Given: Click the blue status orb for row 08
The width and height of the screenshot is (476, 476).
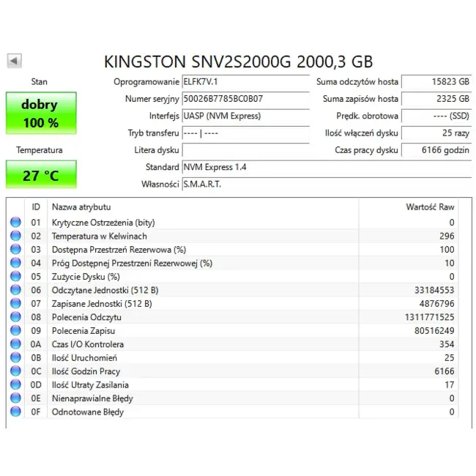Looking at the screenshot, I should [15, 316].
